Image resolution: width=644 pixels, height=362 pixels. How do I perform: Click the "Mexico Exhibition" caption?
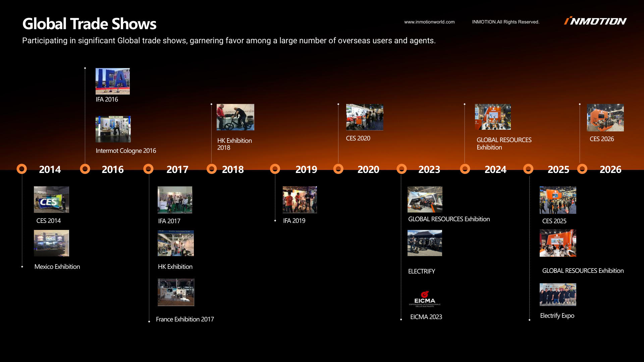57,267
